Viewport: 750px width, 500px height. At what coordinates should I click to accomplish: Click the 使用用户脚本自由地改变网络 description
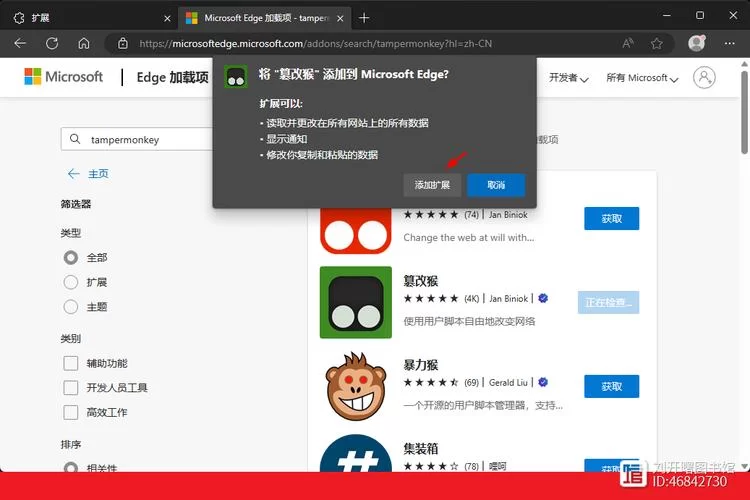coord(469,321)
